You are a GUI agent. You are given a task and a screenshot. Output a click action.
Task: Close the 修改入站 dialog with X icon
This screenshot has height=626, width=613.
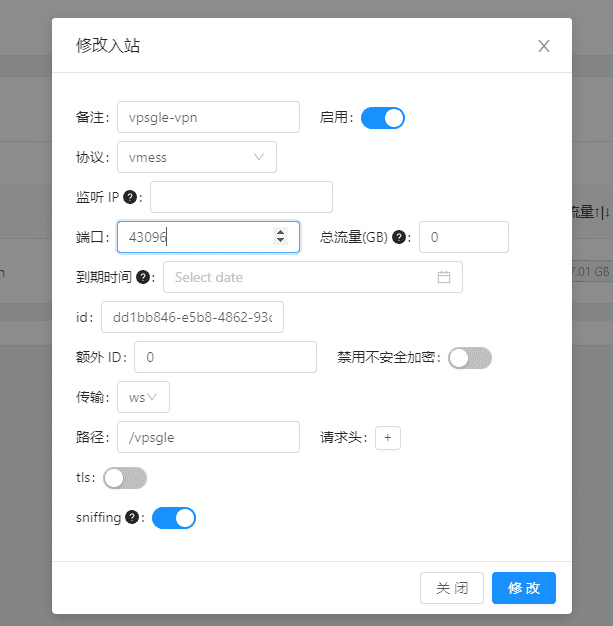544,46
